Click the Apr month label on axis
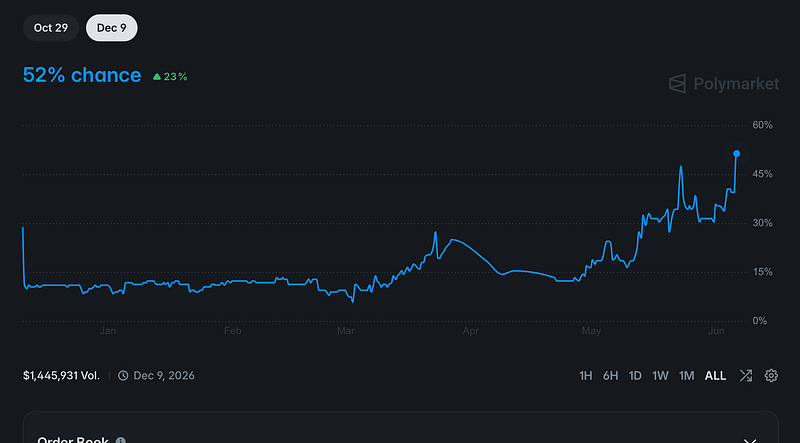Viewport: 800px width, 443px height. (471, 331)
